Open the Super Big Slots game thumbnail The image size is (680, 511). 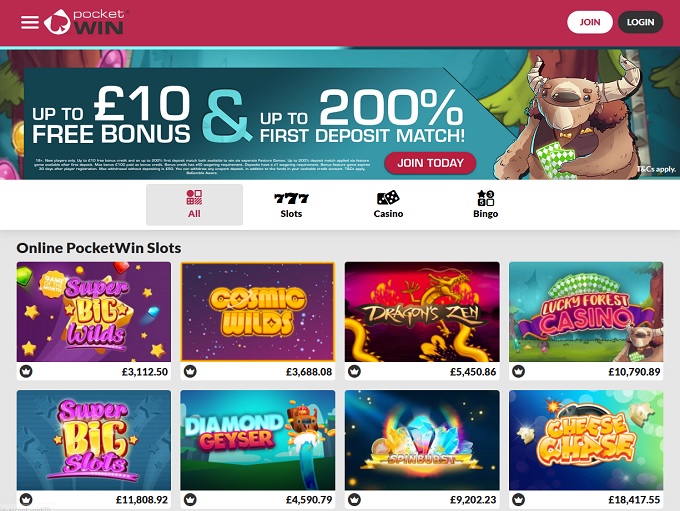(x=94, y=440)
